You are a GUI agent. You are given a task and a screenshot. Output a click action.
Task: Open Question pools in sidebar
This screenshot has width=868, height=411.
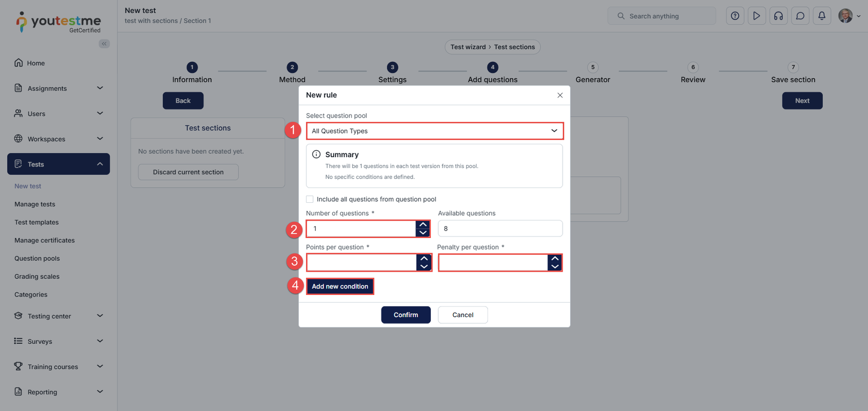37,259
